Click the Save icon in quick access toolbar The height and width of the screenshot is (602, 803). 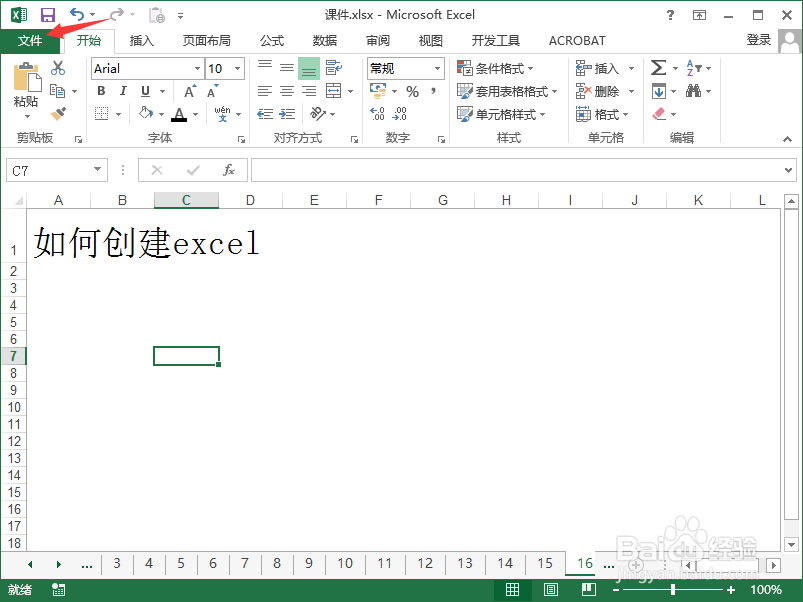pos(48,15)
